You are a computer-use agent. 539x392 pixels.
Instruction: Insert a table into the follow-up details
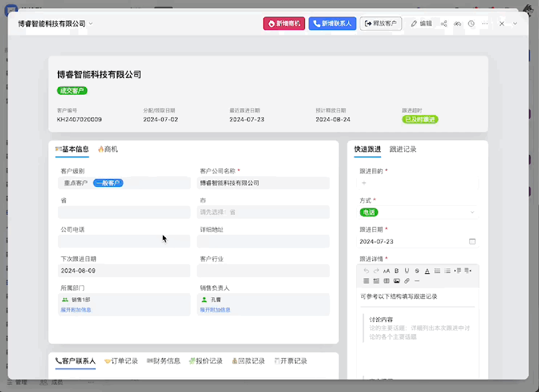pyautogui.click(x=386, y=281)
